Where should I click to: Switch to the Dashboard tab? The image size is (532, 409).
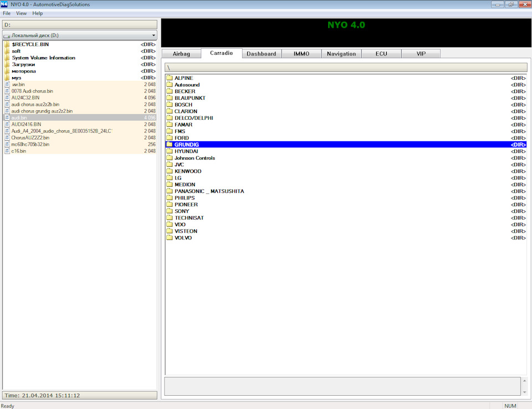pos(262,54)
